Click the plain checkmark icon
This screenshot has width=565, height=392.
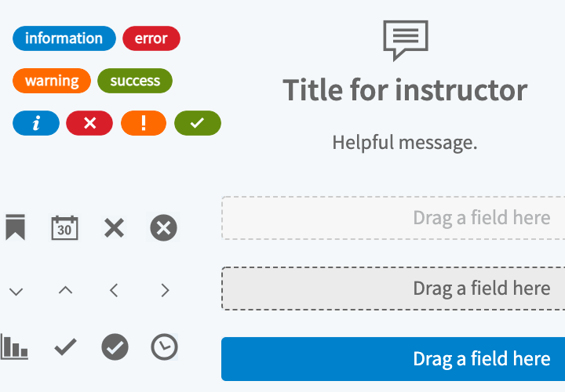coord(65,347)
